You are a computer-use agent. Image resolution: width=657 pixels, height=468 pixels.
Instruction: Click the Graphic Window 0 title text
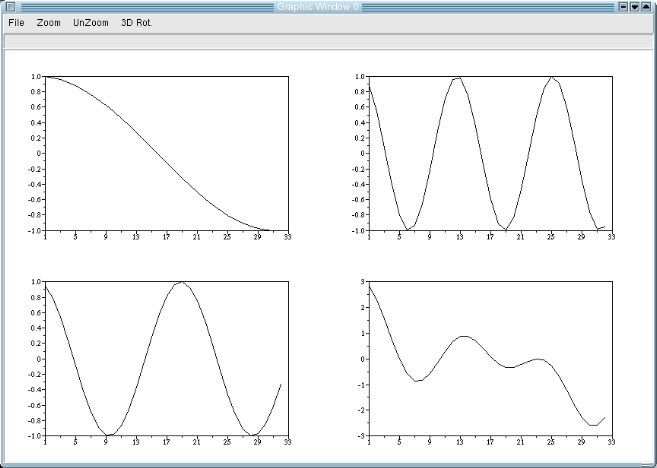[318, 6]
